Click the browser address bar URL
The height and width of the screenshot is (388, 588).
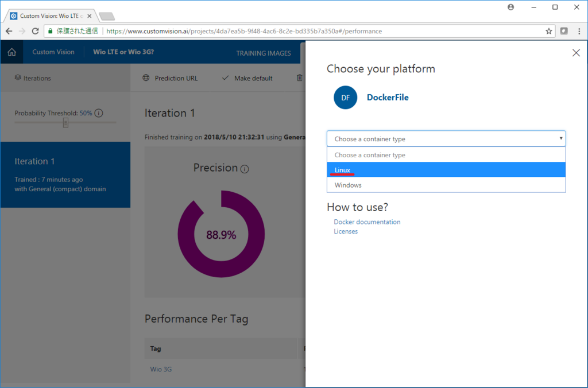[243, 31]
